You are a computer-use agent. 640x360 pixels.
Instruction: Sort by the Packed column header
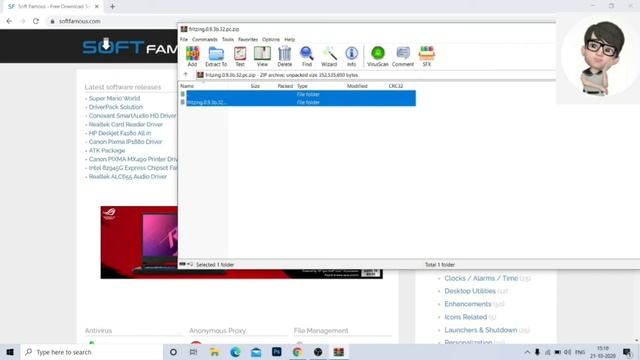(x=285, y=86)
